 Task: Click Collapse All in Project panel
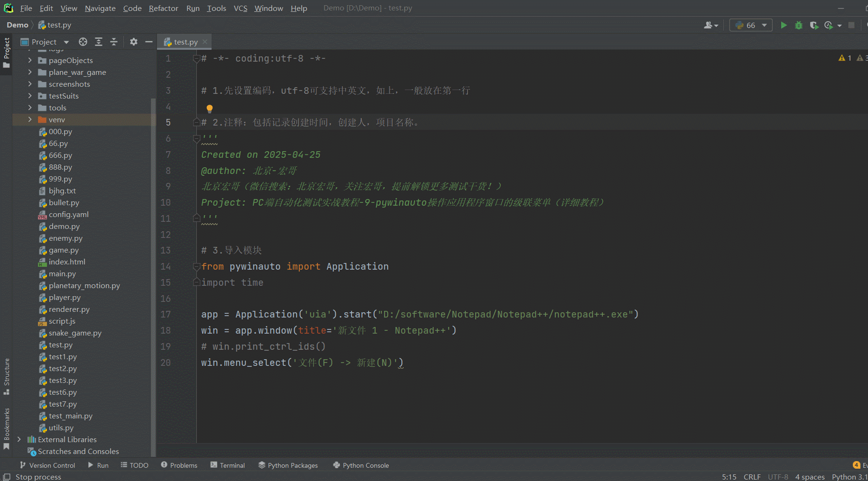pyautogui.click(x=114, y=42)
